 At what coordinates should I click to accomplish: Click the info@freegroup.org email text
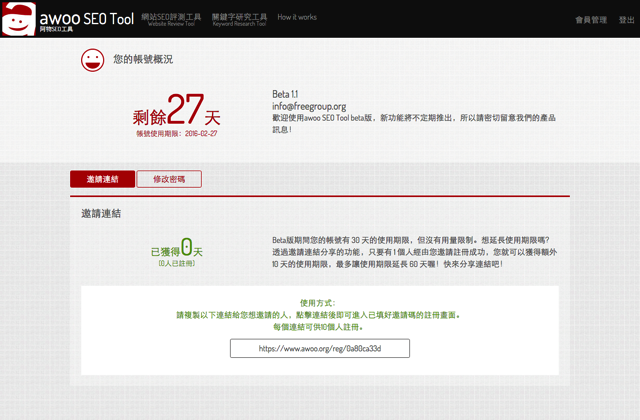(309, 107)
